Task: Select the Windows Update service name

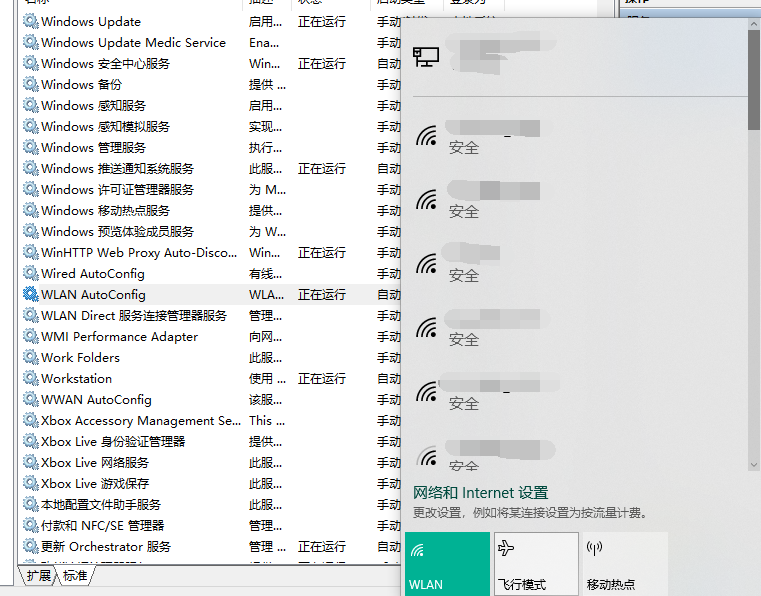Action: tap(91, 21)
